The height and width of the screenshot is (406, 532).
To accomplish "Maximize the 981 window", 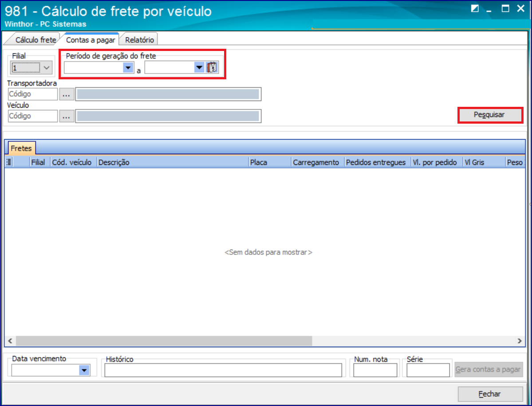I will click(x=505, y=9).
